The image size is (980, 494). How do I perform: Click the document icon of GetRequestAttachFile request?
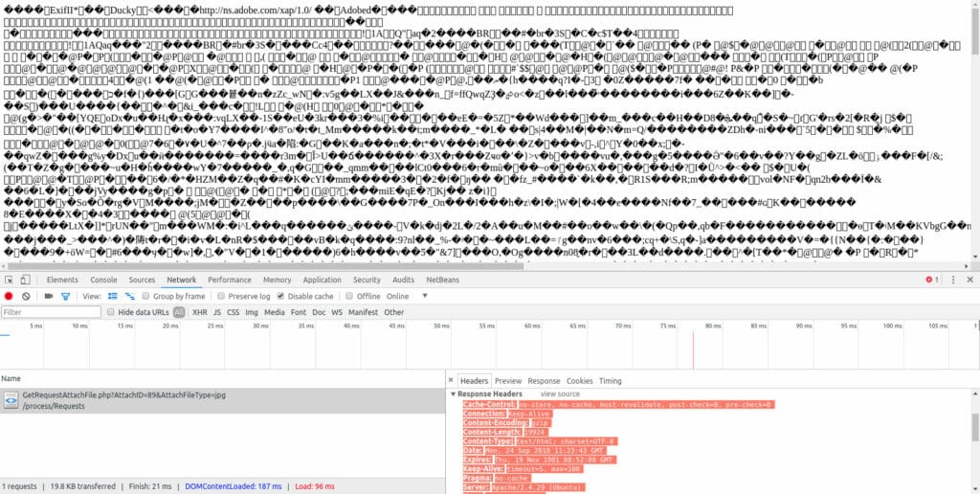pyautogui.click(x=11, y=400)
